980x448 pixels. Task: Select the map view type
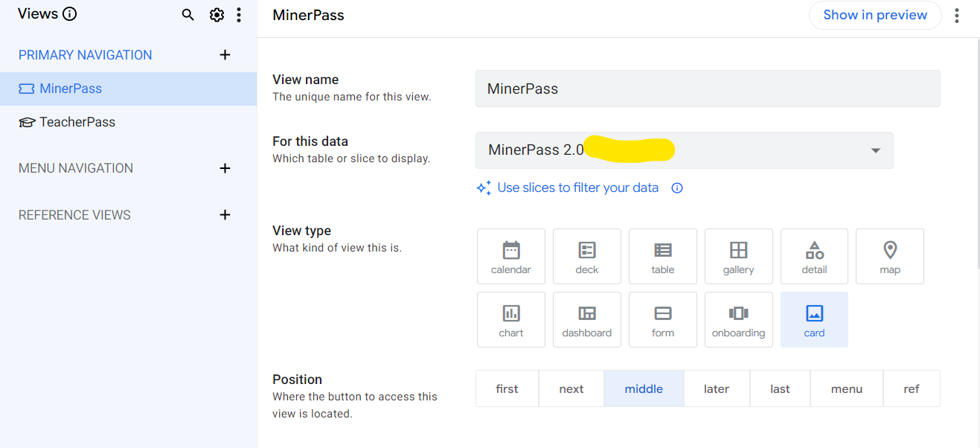[x=890, y=257]
